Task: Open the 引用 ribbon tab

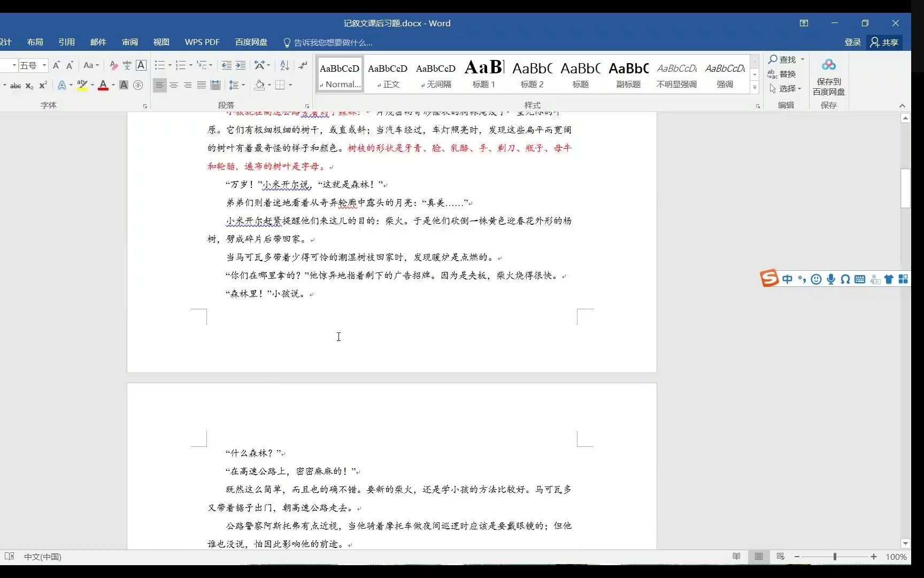Action: [x=66, y=42]
